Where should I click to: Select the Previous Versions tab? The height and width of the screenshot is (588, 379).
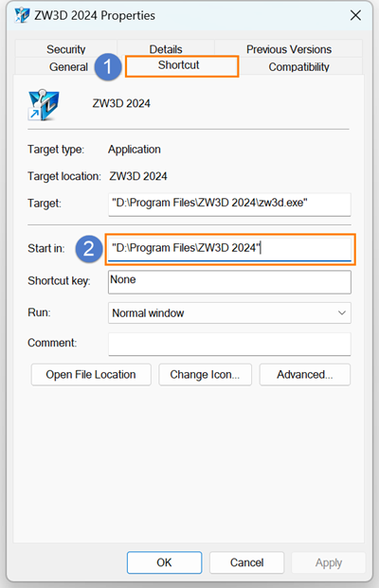[289, 49]
